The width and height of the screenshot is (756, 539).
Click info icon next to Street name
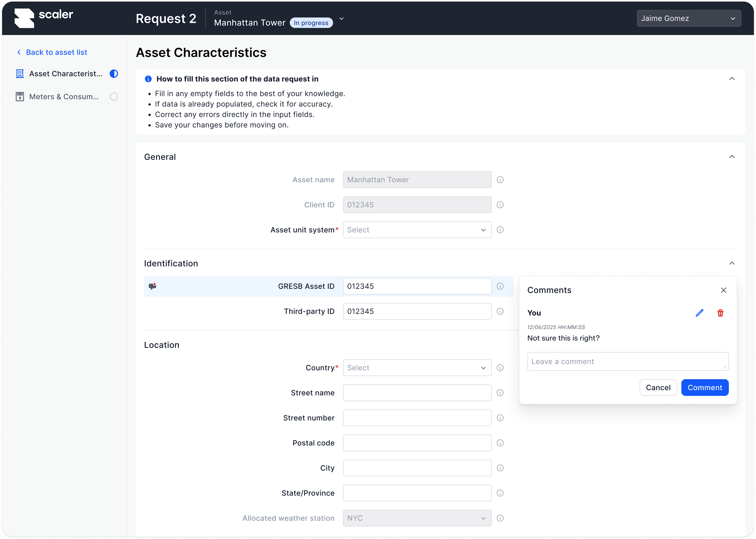[x=500, y=393]
